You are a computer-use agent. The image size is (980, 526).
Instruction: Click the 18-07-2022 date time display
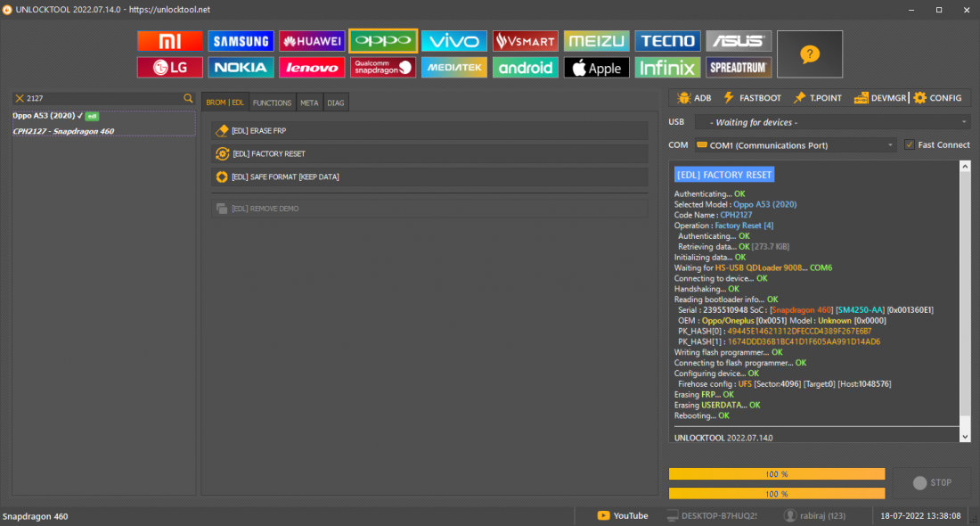click(920, 516)
